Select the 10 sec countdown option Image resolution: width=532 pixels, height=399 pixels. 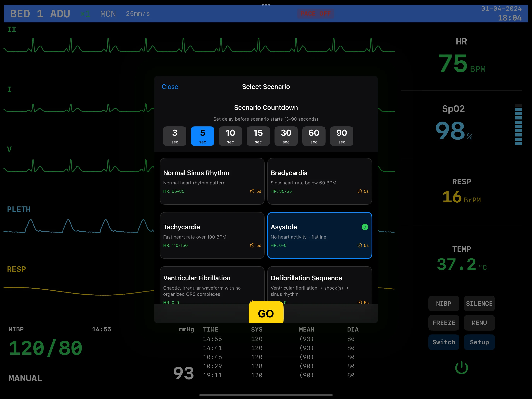[x=230, y=136]
